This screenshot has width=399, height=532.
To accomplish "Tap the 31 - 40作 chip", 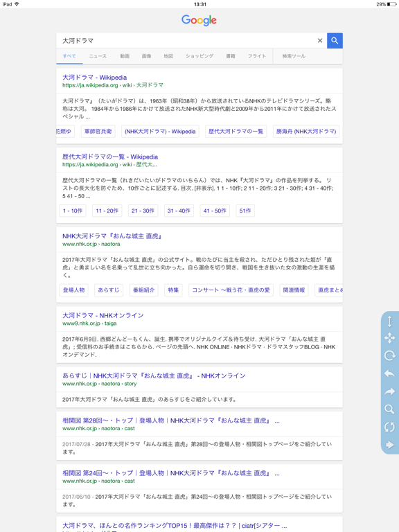I will 179,211.
